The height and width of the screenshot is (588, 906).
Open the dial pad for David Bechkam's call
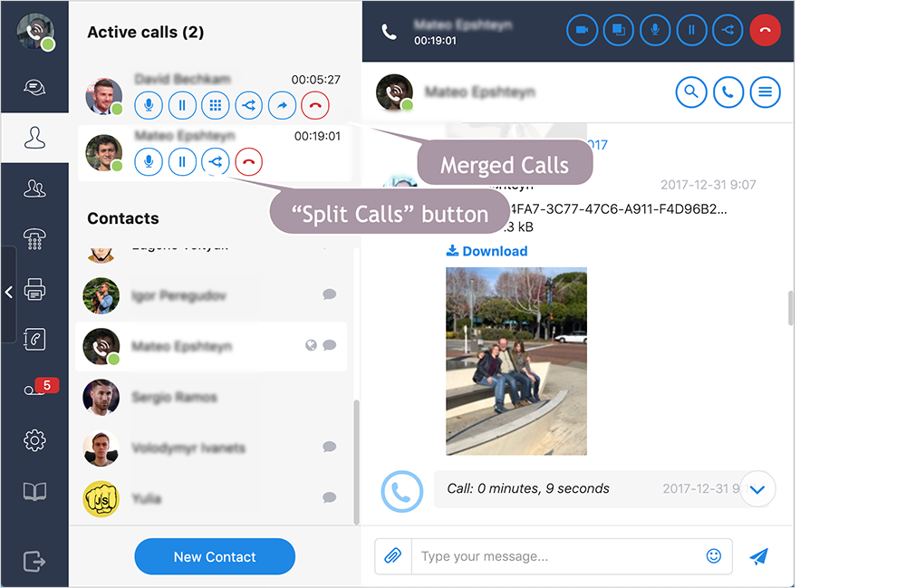[215, 105]
